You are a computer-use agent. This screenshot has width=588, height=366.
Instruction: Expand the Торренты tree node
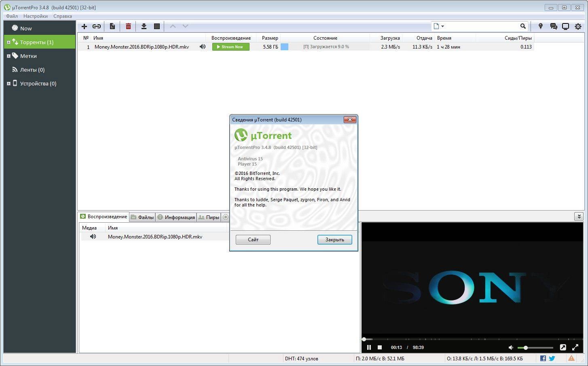(x=8, y=42)
